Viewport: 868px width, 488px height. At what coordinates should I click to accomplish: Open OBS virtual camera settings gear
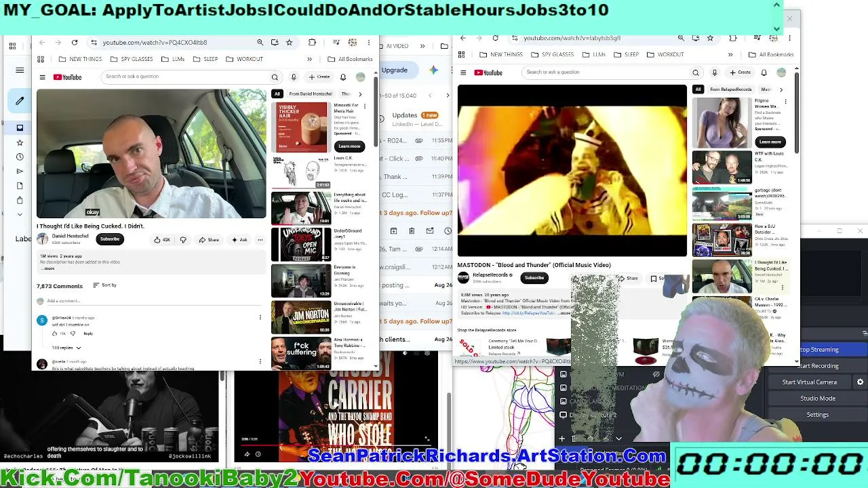(x=860, y=382)
